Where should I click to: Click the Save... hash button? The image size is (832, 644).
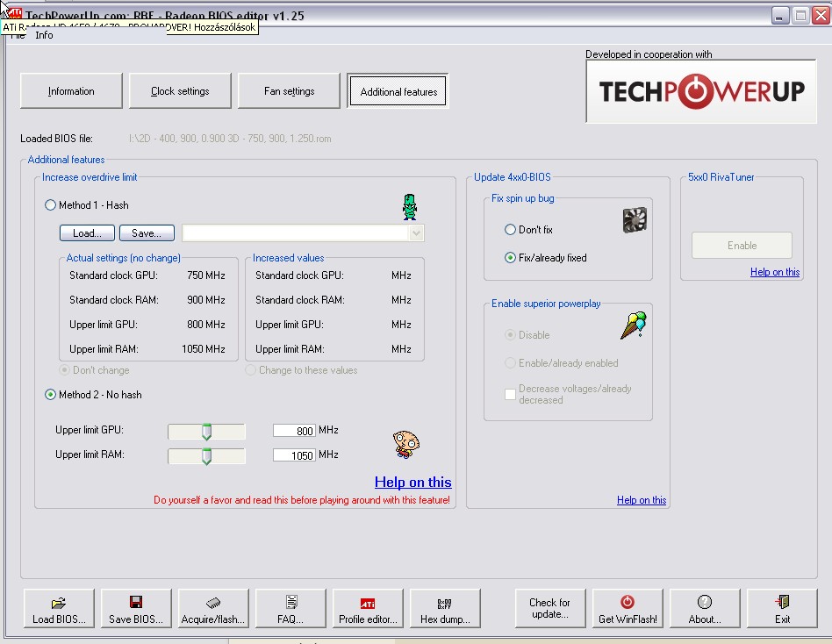[147, 233]
